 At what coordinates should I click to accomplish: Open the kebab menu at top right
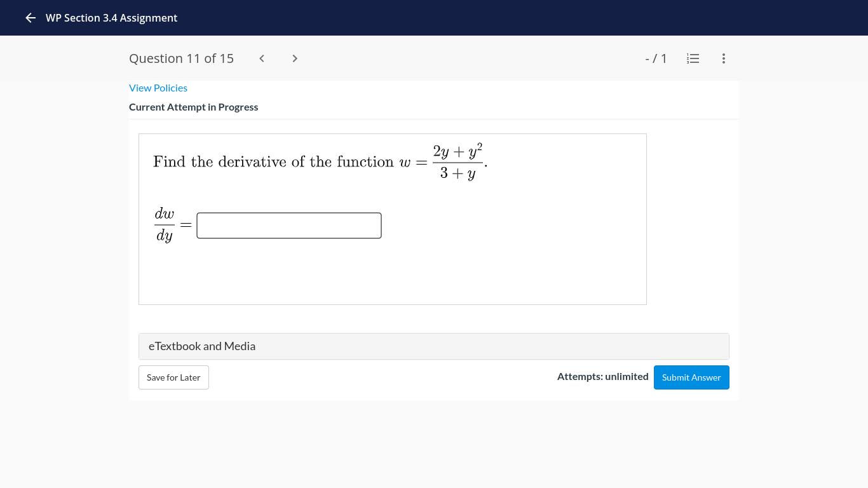[723, 58]
